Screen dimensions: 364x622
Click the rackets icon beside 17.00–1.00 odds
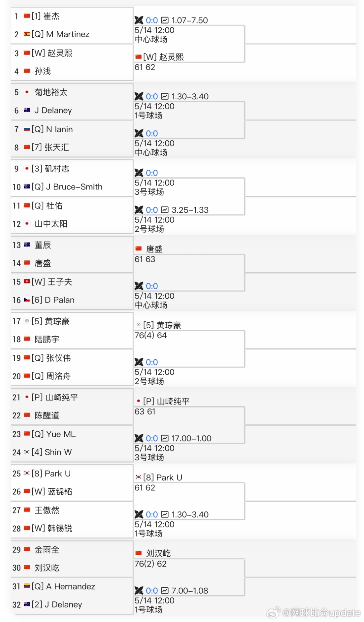click(139, 438)
